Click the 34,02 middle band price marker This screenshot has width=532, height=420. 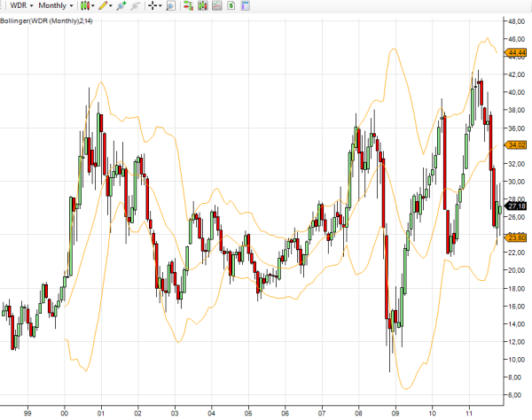point(516,145)
